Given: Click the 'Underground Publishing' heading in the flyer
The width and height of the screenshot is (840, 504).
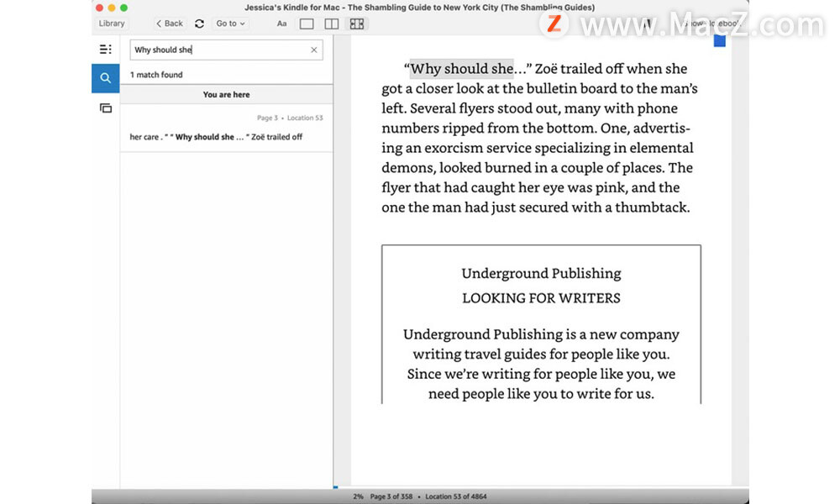Looking at the screenshot, I should [x=541, y=274].
